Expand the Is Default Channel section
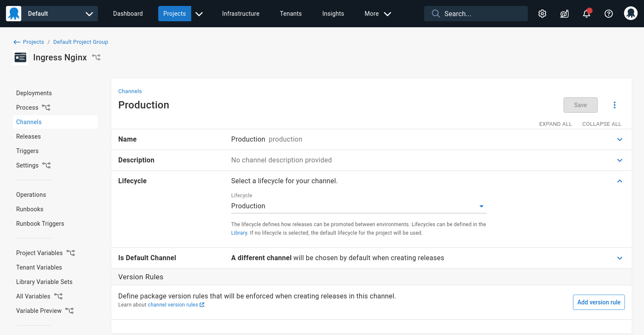 [620, 258]
